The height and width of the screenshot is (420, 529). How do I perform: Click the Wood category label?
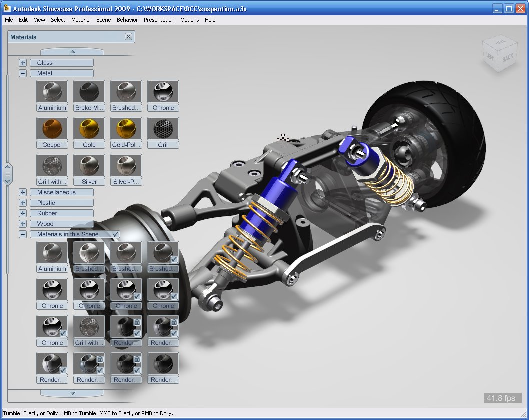62,224
